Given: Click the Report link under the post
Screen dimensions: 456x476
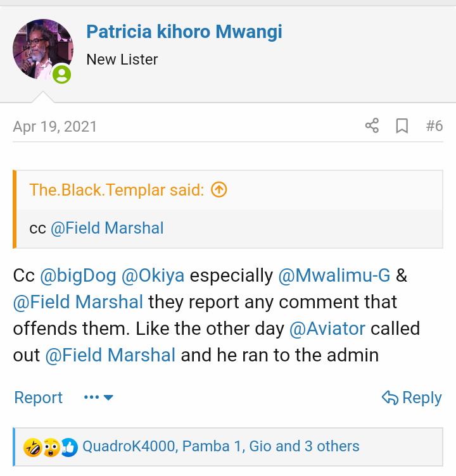Looking at the screenshot, I should pos(38,398).
